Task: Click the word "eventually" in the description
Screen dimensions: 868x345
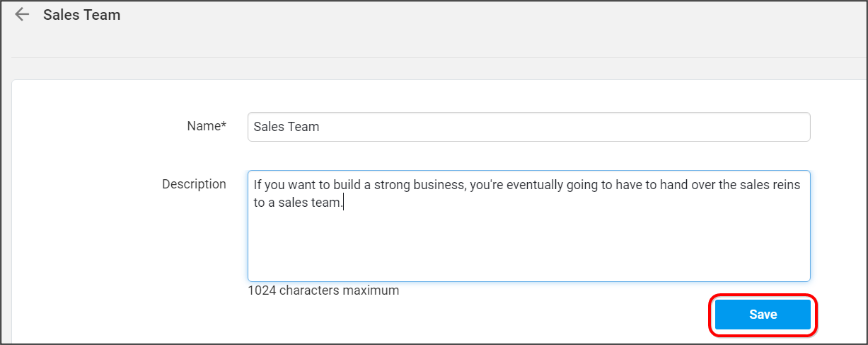Action: 535,185
